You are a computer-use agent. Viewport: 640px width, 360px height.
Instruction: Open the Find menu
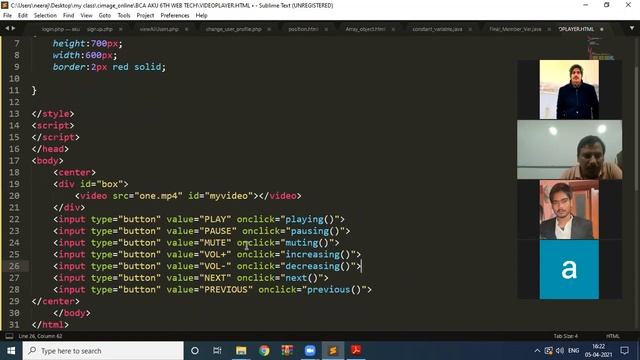69,16
